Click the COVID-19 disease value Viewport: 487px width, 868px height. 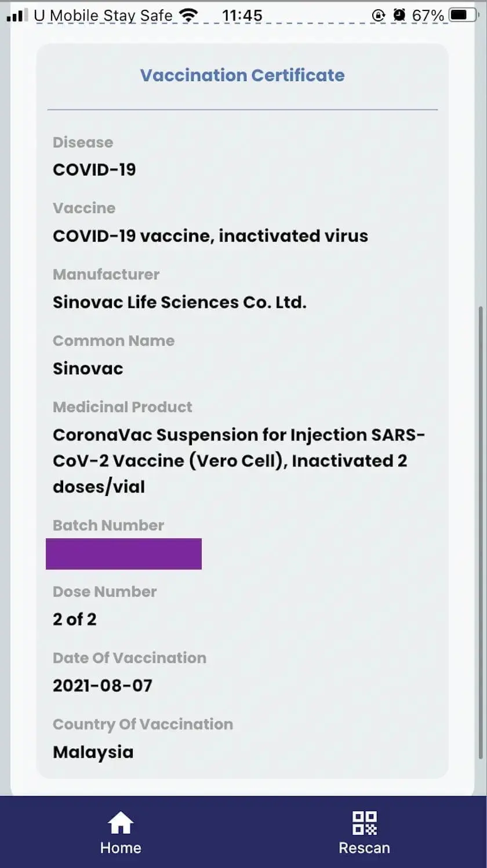(95, 170)
